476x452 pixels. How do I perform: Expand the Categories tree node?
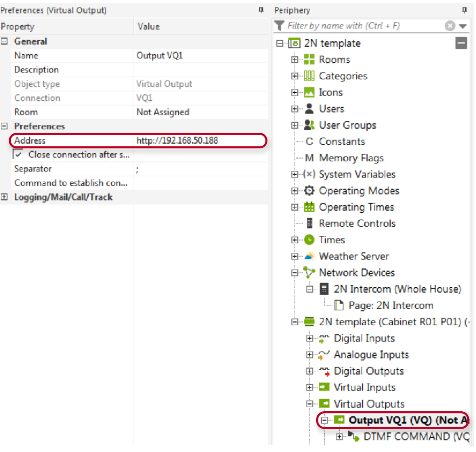(x=295, y=76)
